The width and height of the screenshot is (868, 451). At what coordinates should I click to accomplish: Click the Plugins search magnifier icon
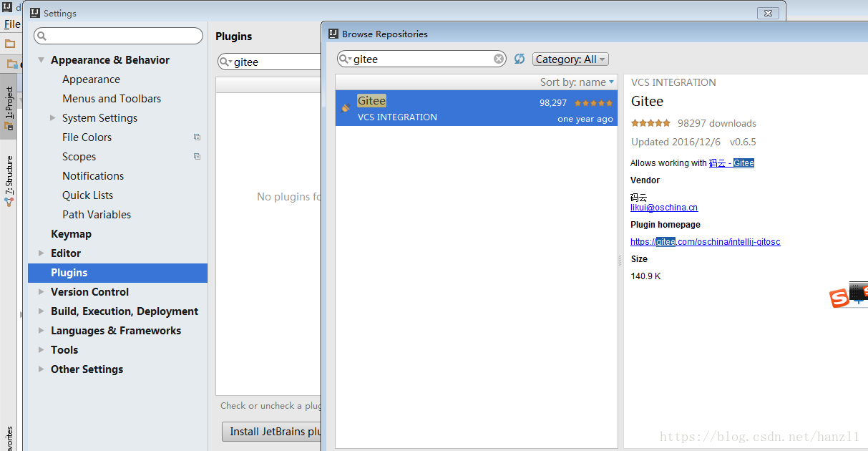tap(226, 62)
